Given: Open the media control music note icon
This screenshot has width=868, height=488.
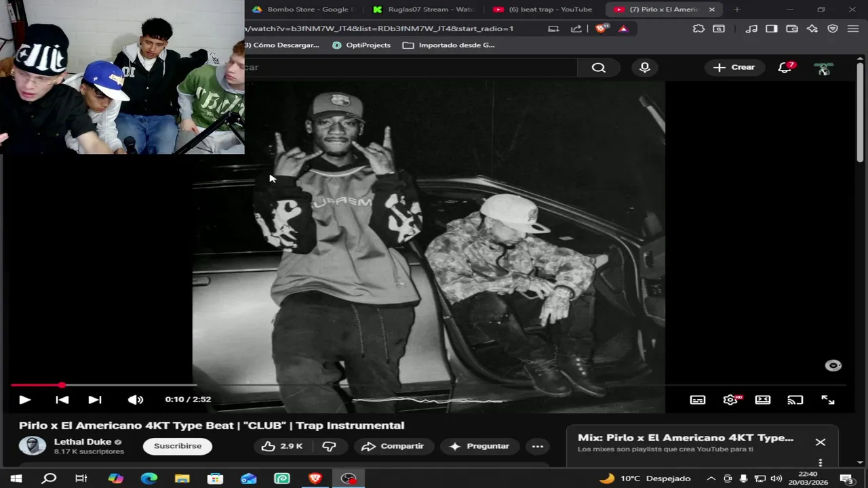Looking at the screenshot, I should click(x=751, y=28).
